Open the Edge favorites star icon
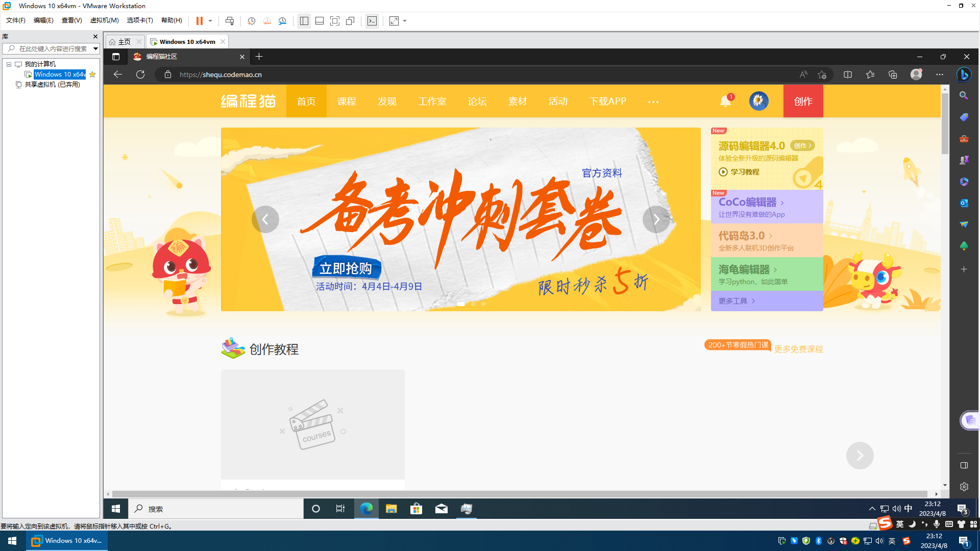Viewport: 980px width, 551px height. [870, 74]
